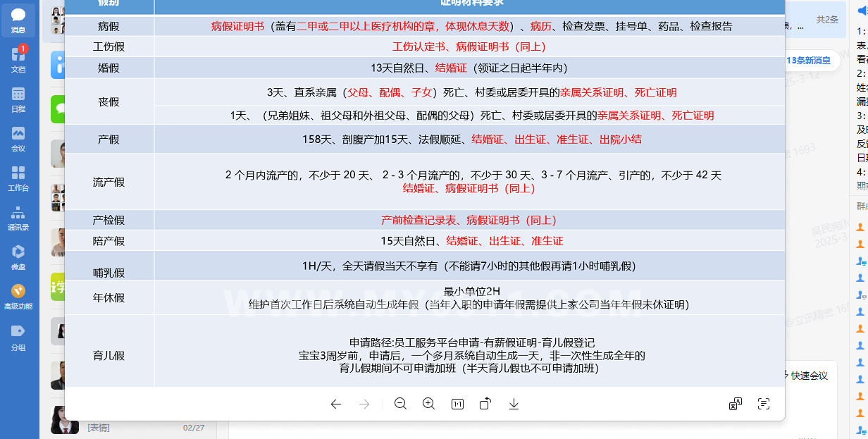
Task: Go to the previous image with the left arrow
Action: click(x=336, y=404)
